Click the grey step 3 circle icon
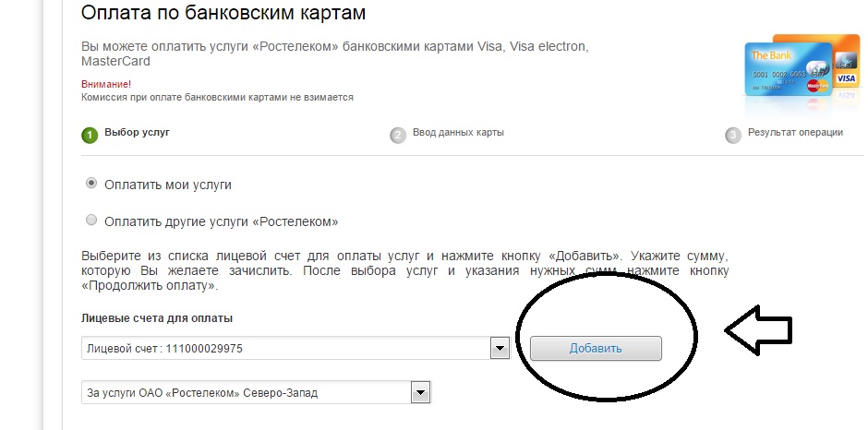Viewport: 868px width, 430px height. pos(733,135)
